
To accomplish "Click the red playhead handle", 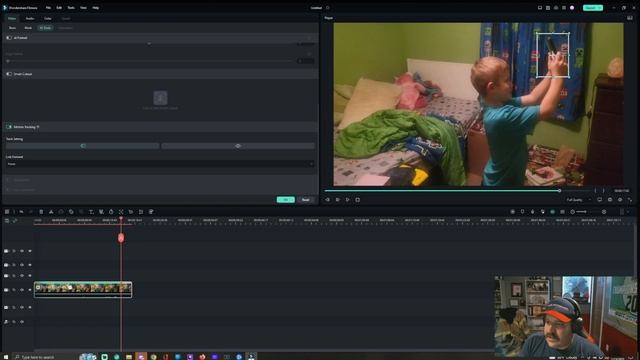I will pos(121,238).
